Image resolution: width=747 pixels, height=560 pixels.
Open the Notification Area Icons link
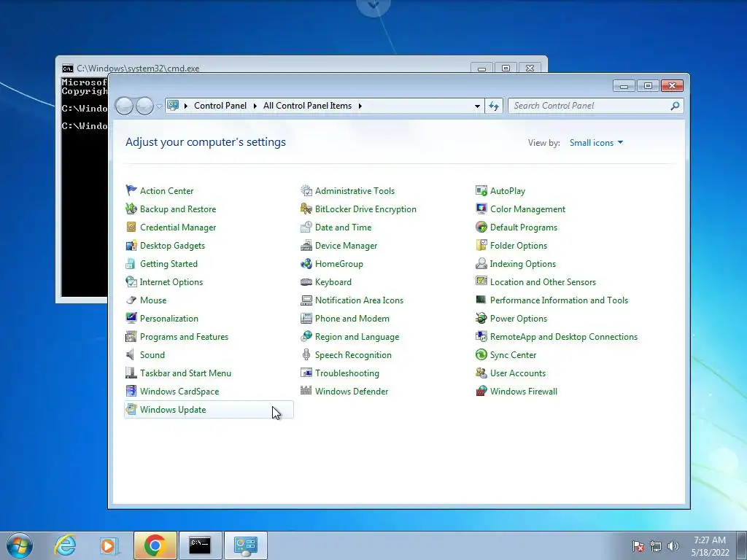point(359,300)
